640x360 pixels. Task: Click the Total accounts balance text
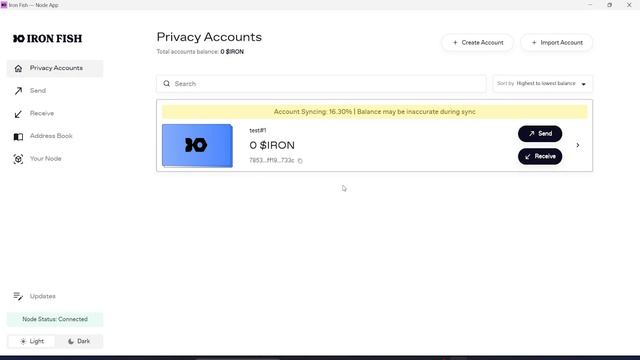coord(200,52)
